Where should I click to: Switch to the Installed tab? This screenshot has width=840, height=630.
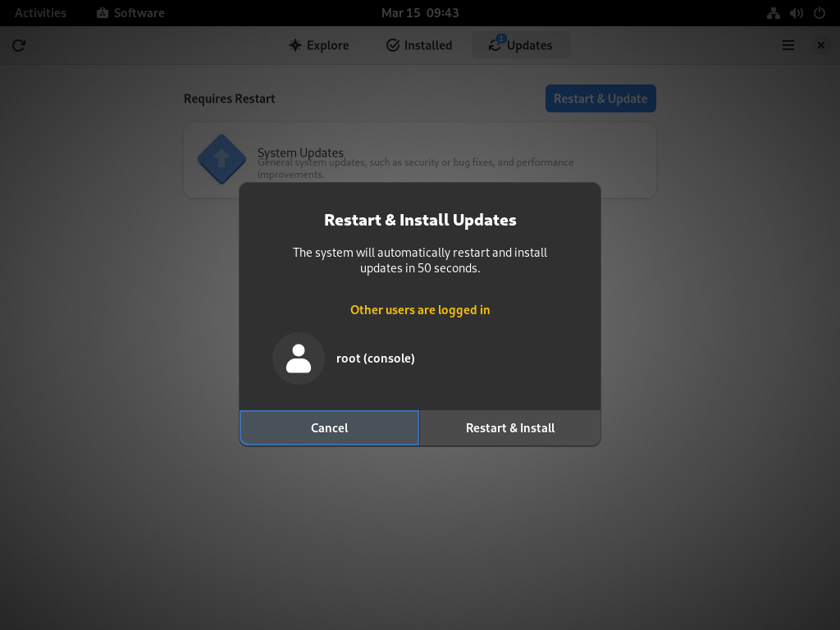tap(419, 46)
